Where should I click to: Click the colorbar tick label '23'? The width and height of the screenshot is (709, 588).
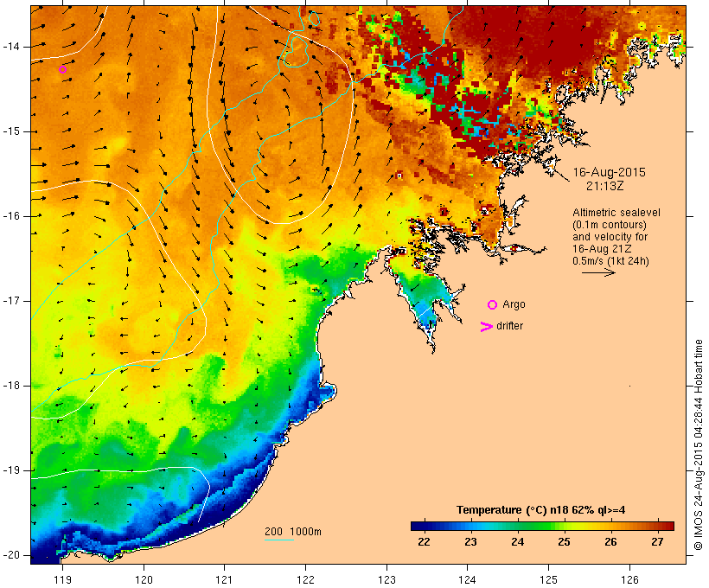[470, 542]
